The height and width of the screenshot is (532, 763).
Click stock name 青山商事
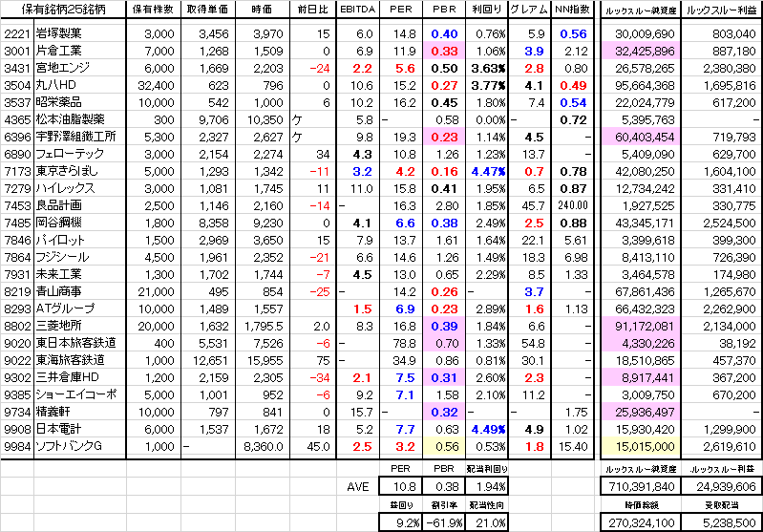pyautogui.click(x=59, y=291)
